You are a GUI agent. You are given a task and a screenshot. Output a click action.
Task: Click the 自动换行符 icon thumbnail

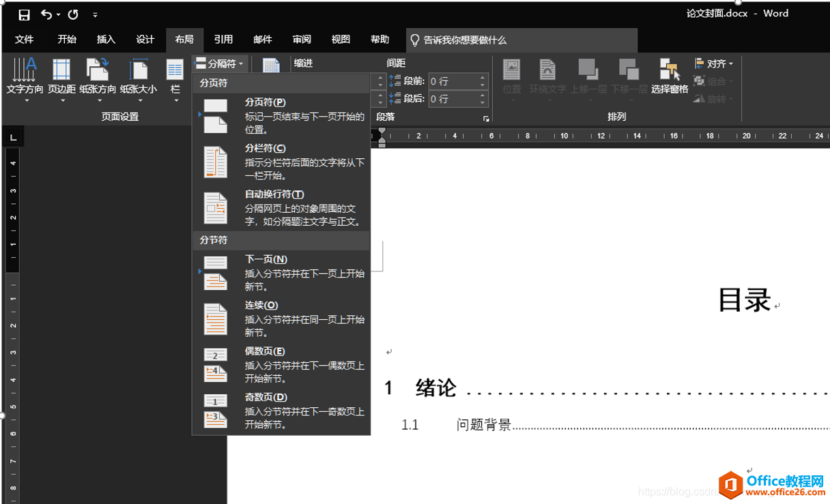pyautogui.click(x=216, y=208)
